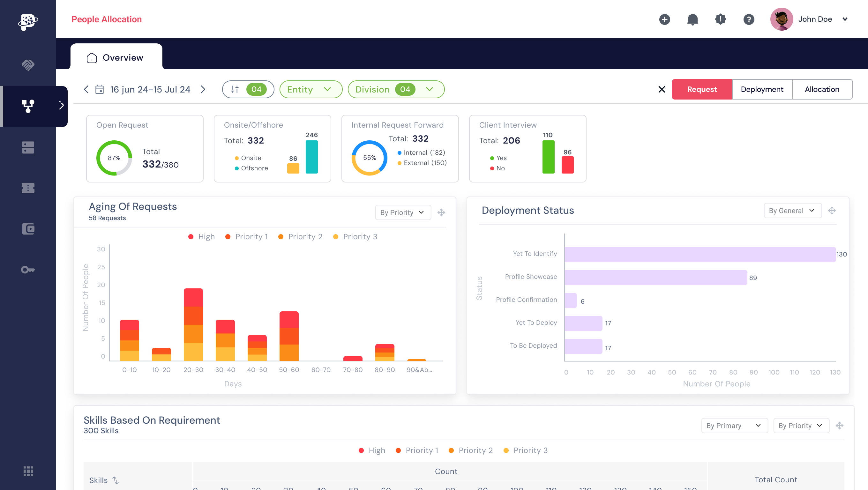Viewport: 868px width, 490px height.
Task: Click the filter sliders button showing 04
Action: coord(248,89)
